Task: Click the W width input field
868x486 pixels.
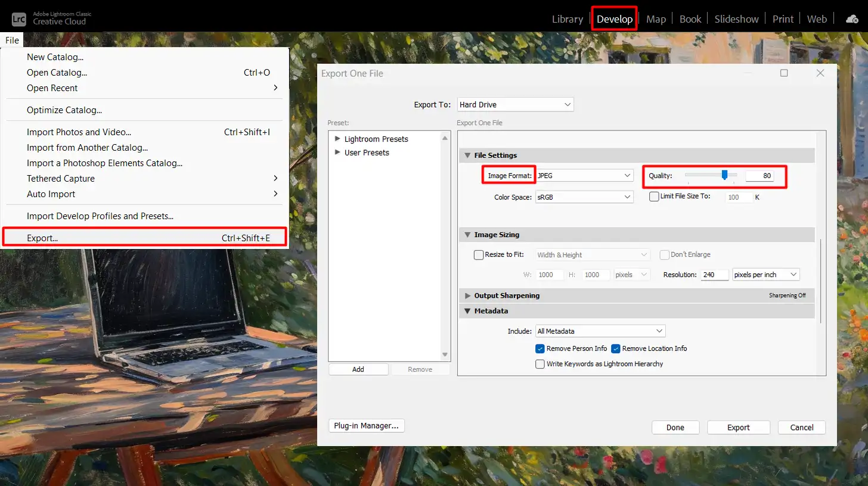Action: click(549, 275)
